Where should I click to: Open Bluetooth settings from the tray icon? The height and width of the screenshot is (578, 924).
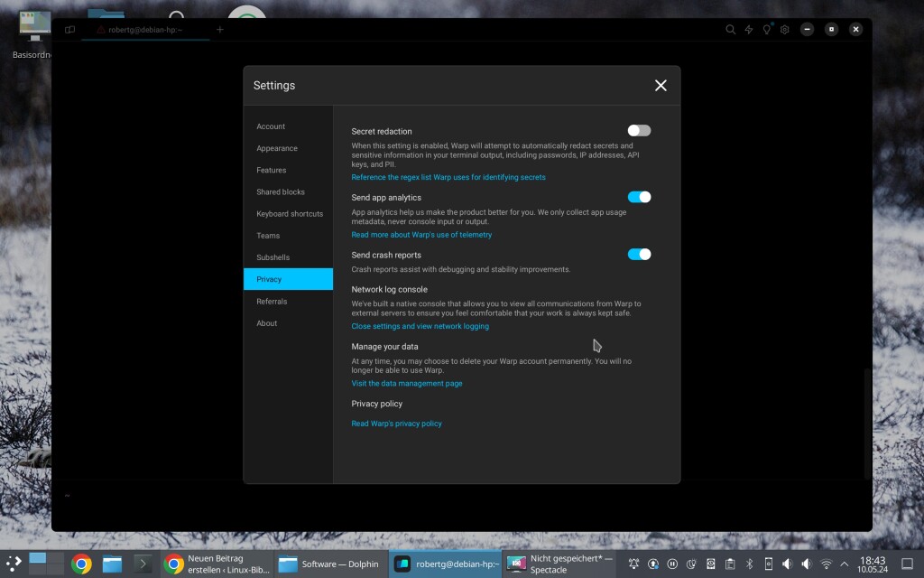(x=749, y=564)
